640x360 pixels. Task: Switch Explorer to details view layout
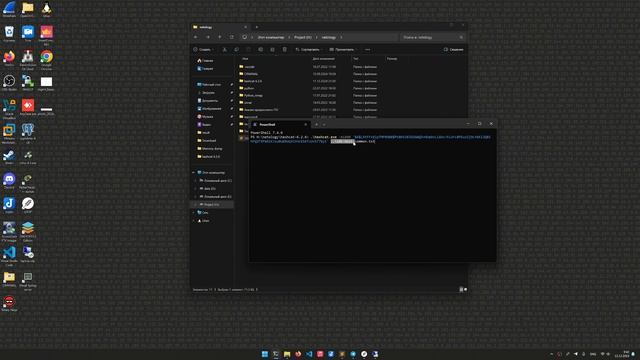[x=461, y=289]
